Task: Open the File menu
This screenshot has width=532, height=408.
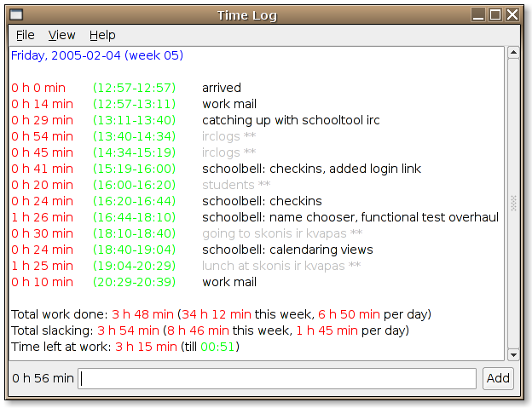Action: pos(25,35)
